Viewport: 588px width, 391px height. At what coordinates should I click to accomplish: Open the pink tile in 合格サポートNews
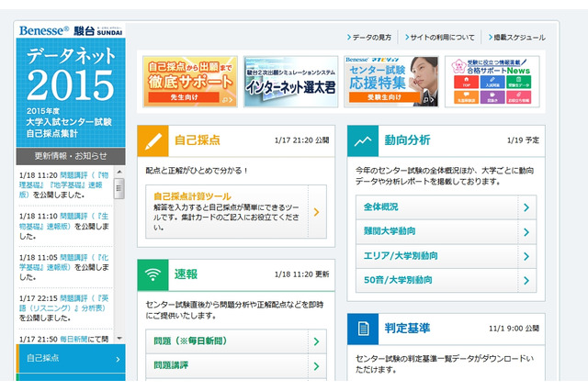pos(518,97)
